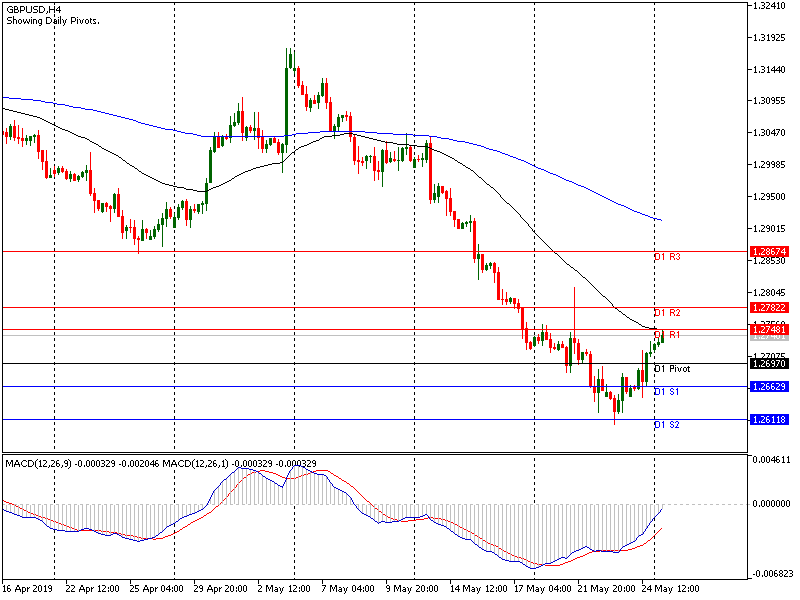Click the black 1.26970 pivot price tag

769,364
